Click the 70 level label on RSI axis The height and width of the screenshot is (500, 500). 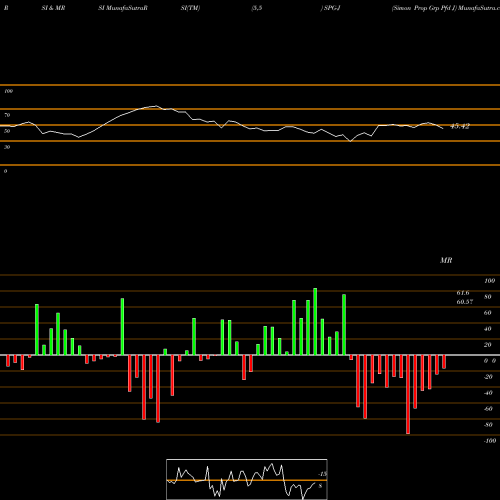click(7, 115)
